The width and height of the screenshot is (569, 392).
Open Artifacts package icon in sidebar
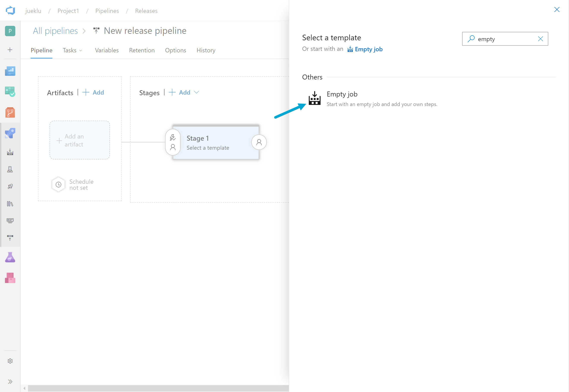pos(10,278)
